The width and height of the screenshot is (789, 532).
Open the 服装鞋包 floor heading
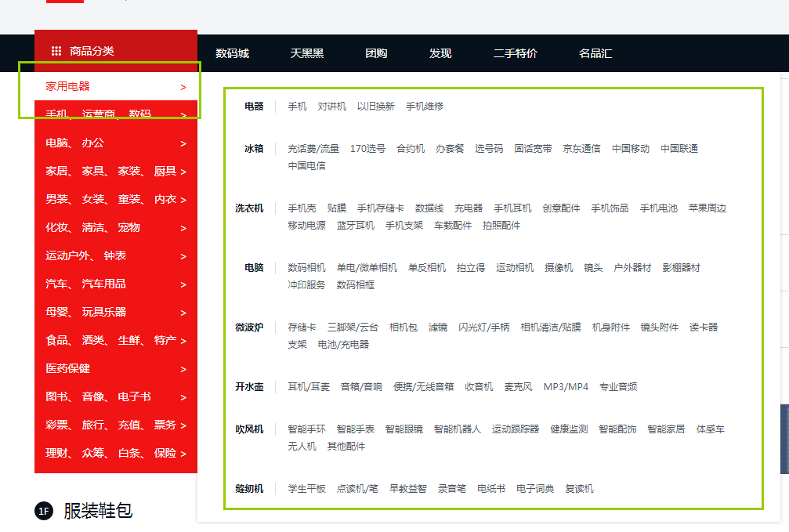(98, 512)
